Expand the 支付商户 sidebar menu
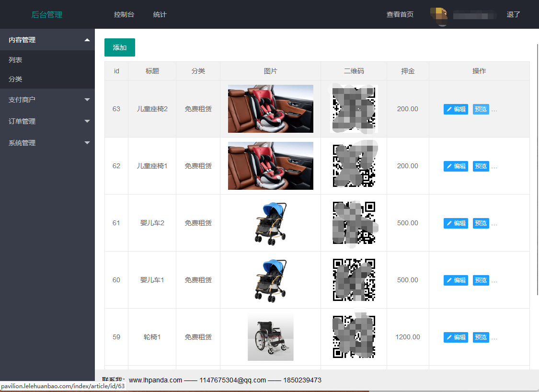The height and width of the screenshot is (392, 539). [47, 100]
